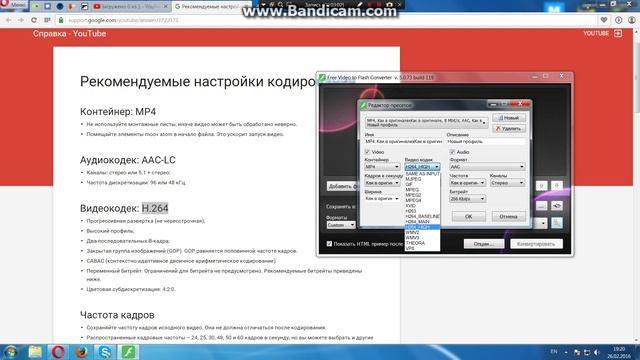
Task: Open the Opera browser taskbar icon
Action: (58, 352)
